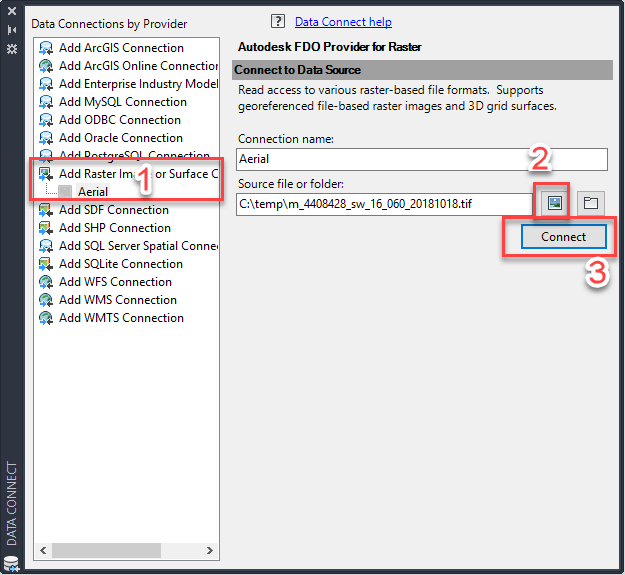Select Add SQLite Connection
This screenshot has height=575, width=625.
(x=121, y=263)
